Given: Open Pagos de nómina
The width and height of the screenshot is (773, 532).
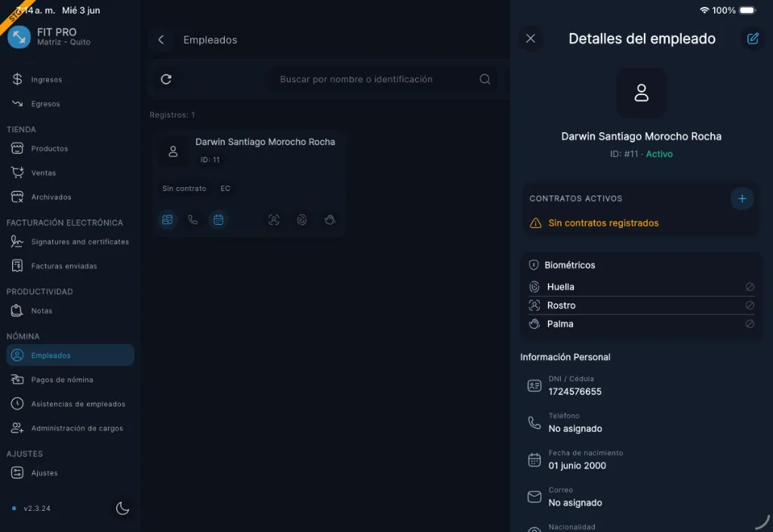Looking at the screenshot, I should click(70, 380).
